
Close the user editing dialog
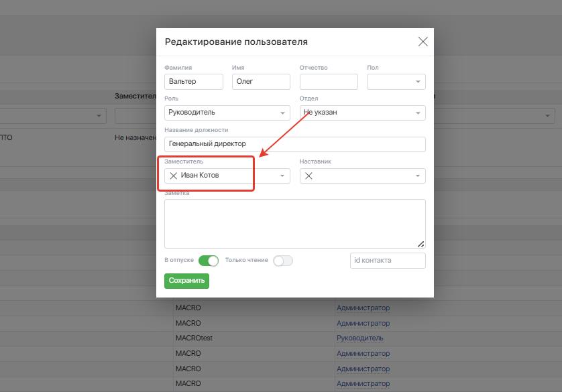click(423, 42)
